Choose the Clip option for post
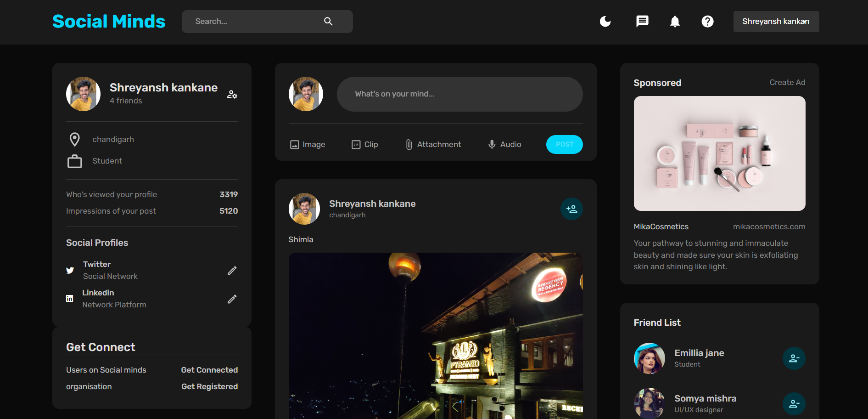The height and width of the screenshot is (419, 868). (x=365, y=145)
